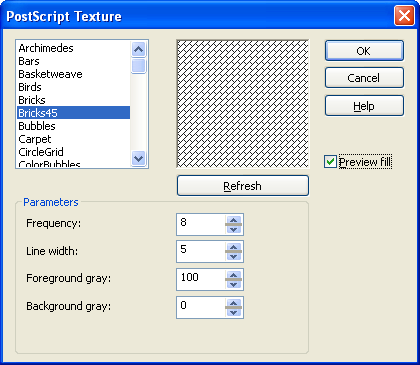Screen dimensions: 420x365
Task: Click the texture list scroll down arrow
Action: [x=138, y=158]
